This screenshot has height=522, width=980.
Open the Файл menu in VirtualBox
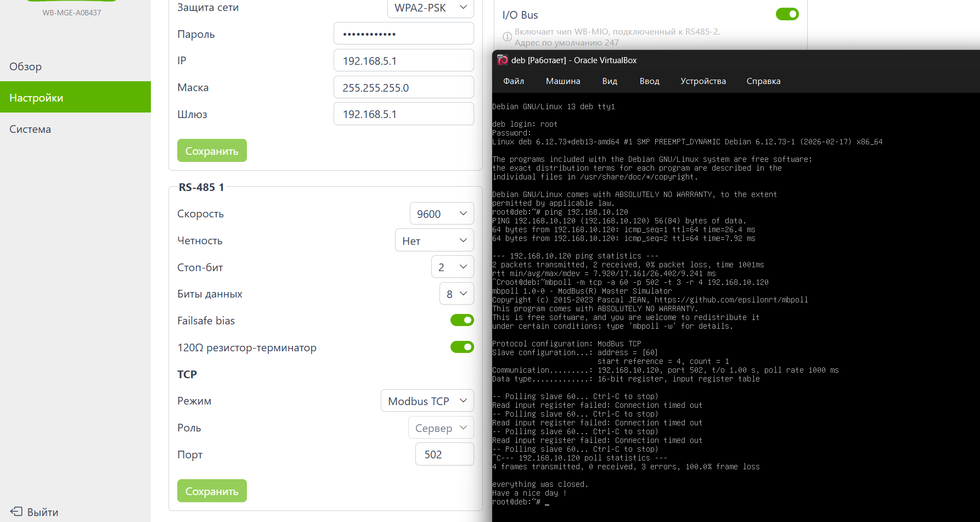point(514,81)
